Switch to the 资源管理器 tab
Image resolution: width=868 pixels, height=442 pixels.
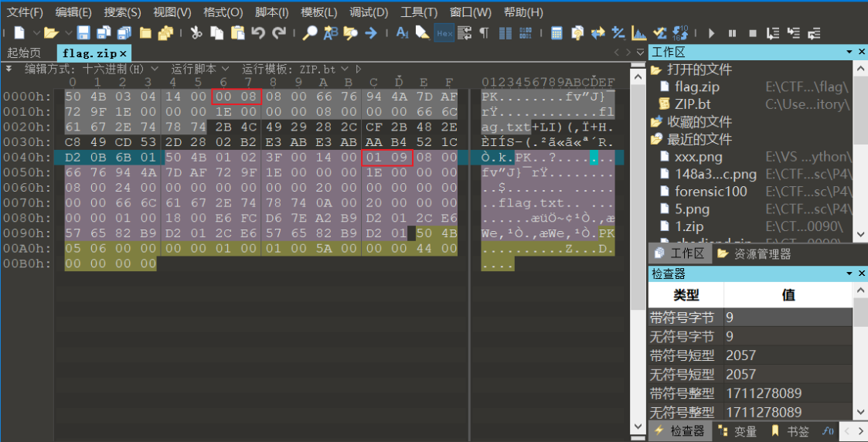[x=755, y=254]
